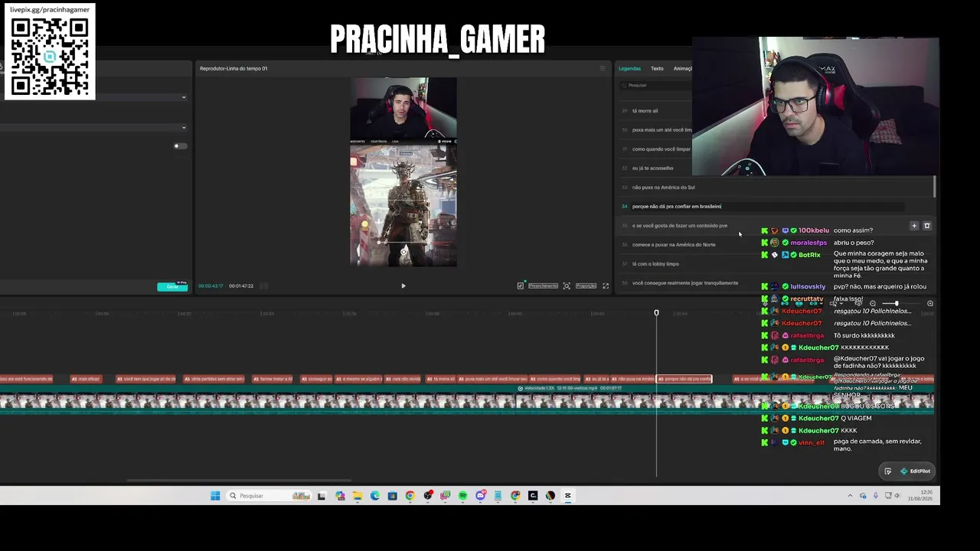
Task: Click the focus frame icon under preview
Action: click(567, 286)
